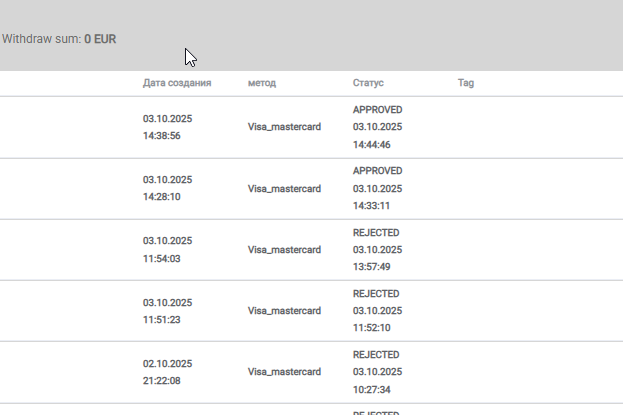Select the row created 03.10.2025 11:51:23
The height and width of the screenshot is (415, 623).
168,311
